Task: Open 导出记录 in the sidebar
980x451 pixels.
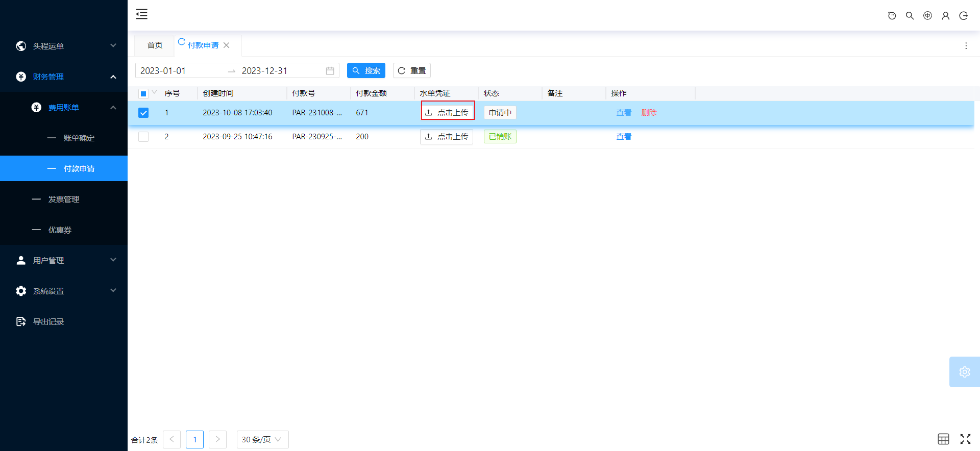Action: pos(64,321)
